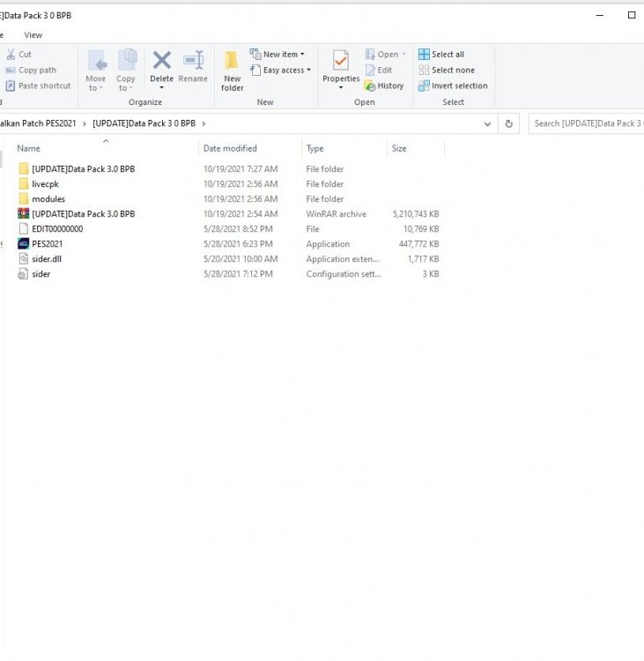Click the Paste shortcut option
644x661 pixels.
(38, 86)
